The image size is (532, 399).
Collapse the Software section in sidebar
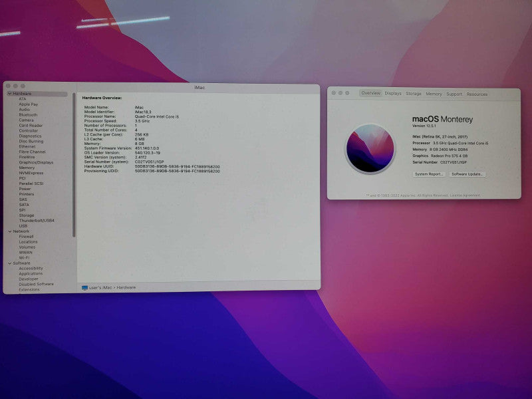[10, 263]
